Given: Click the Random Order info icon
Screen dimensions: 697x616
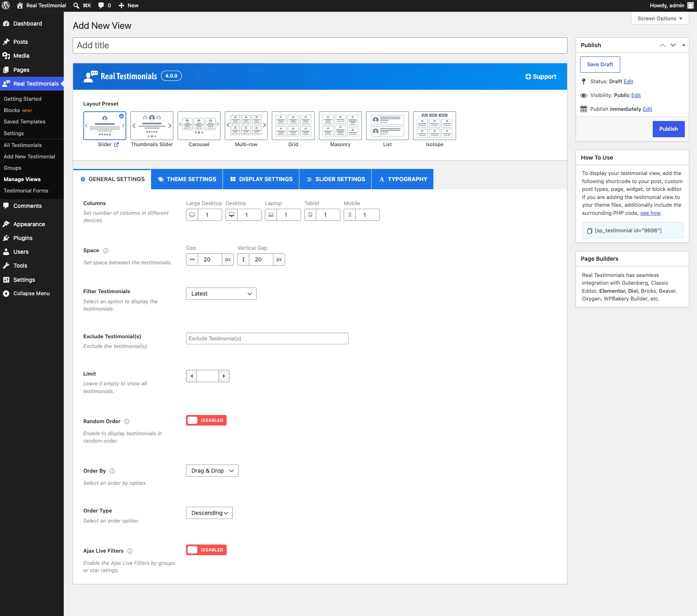Looking at the screenshot, I should 127,421.
